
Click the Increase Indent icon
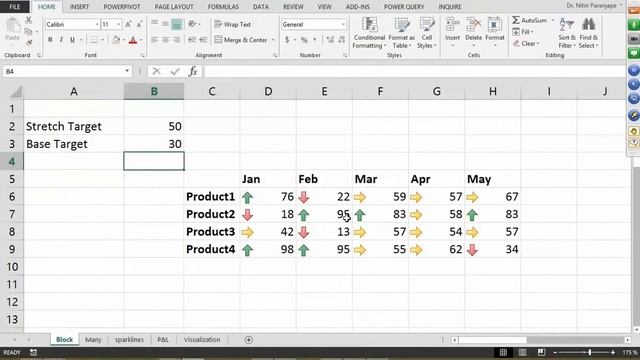(x=203, y=40)
